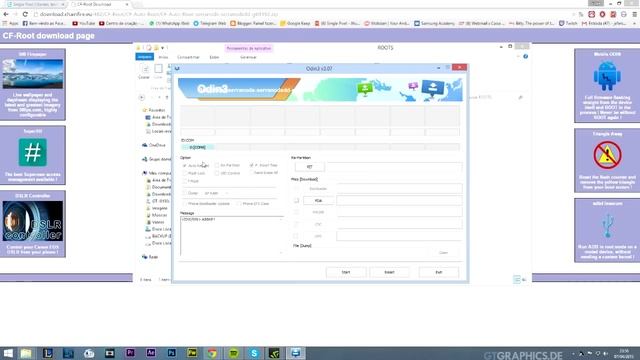The height and width of the screenshot is (360, 640).
Task: Click the PIT button in Odin
Action: [x=310, y=167]
